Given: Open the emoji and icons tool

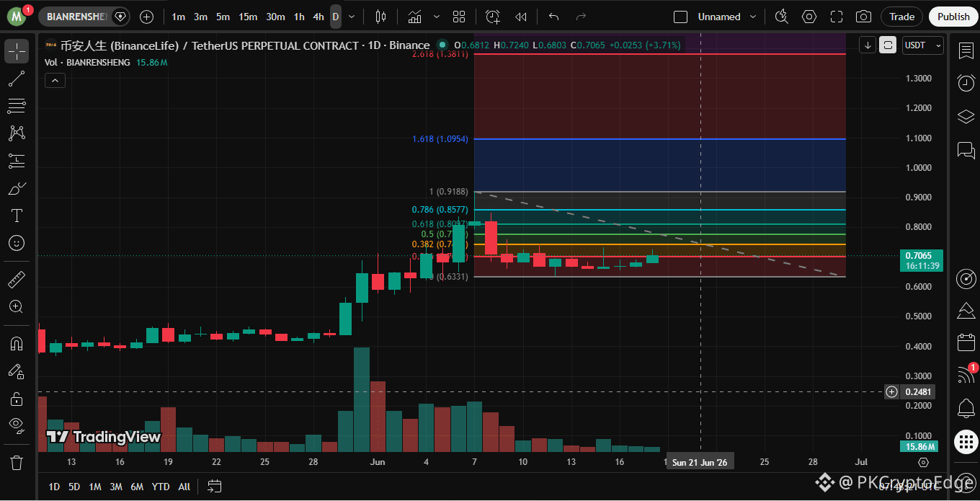Looking at the screenshot, I should 17,243.
